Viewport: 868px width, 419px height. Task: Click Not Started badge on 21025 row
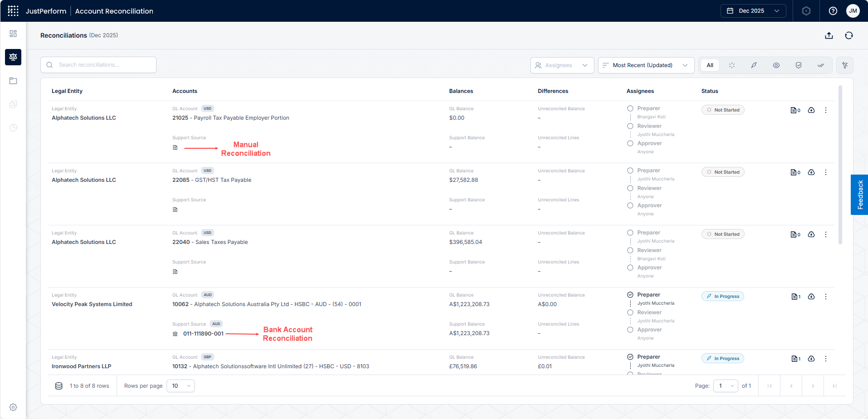point(723,110)
